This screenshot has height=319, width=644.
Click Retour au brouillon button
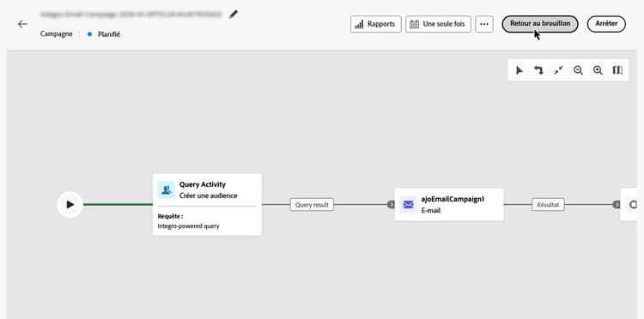point(540,24)
